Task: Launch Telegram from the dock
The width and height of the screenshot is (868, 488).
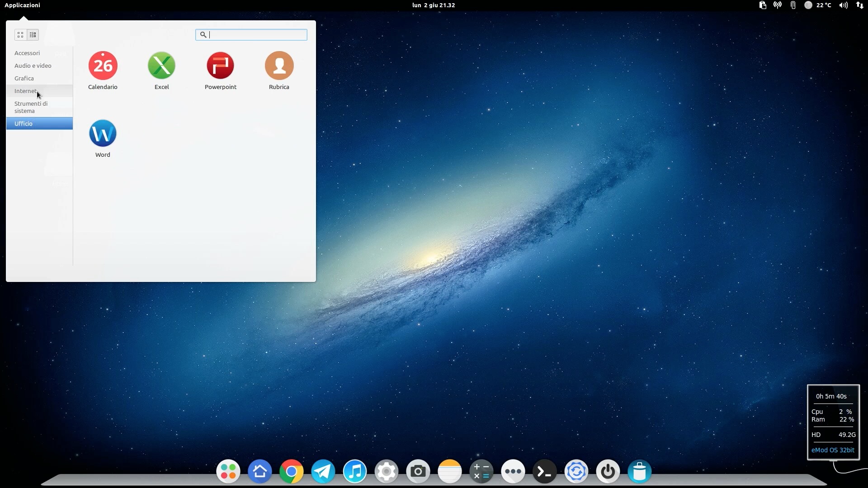Action: point(323,471)
